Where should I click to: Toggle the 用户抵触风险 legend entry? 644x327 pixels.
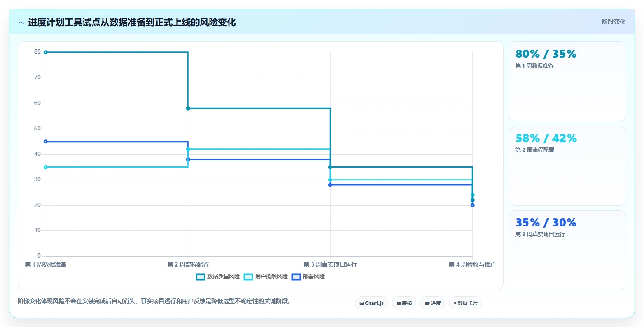[266, 276]
